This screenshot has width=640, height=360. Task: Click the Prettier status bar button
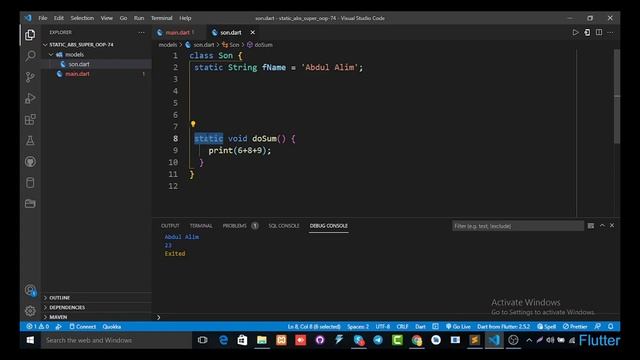tap(575, 327)
